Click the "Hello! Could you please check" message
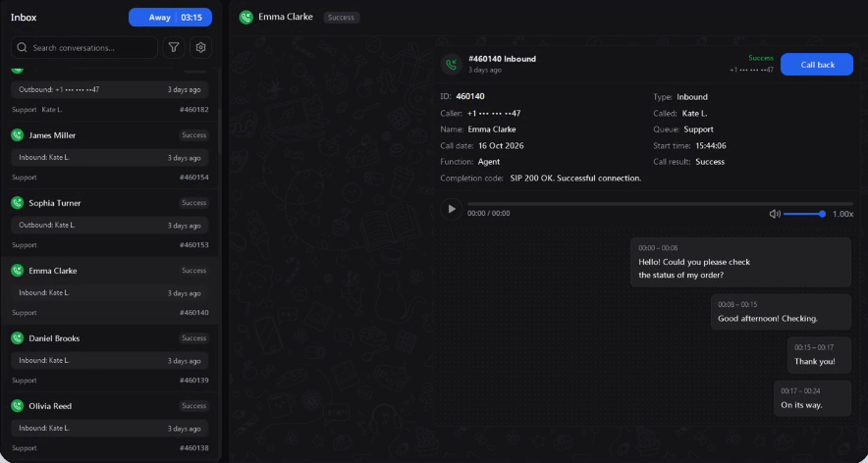This screenshot has width=868, height=463. coord(740,262)
